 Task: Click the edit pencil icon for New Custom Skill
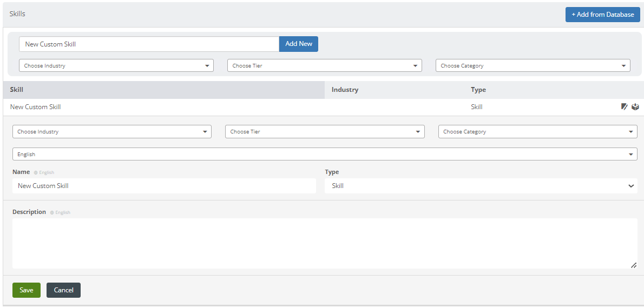(x=624, y=107)
